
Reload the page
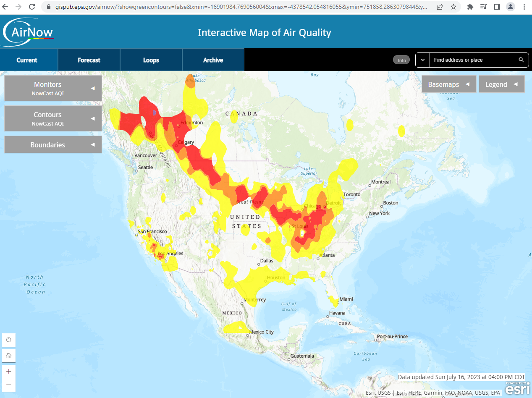[32, 7]
